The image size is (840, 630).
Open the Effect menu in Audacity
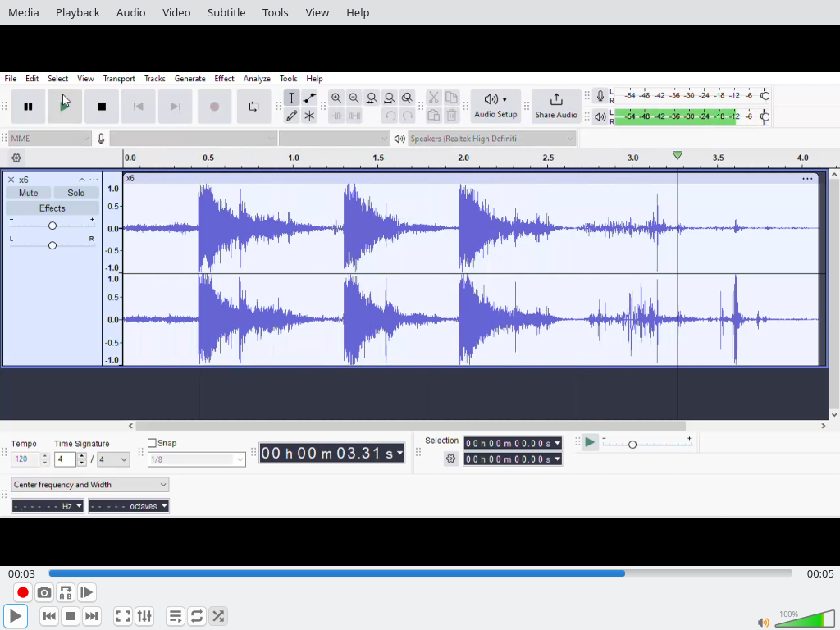point(224,79)
